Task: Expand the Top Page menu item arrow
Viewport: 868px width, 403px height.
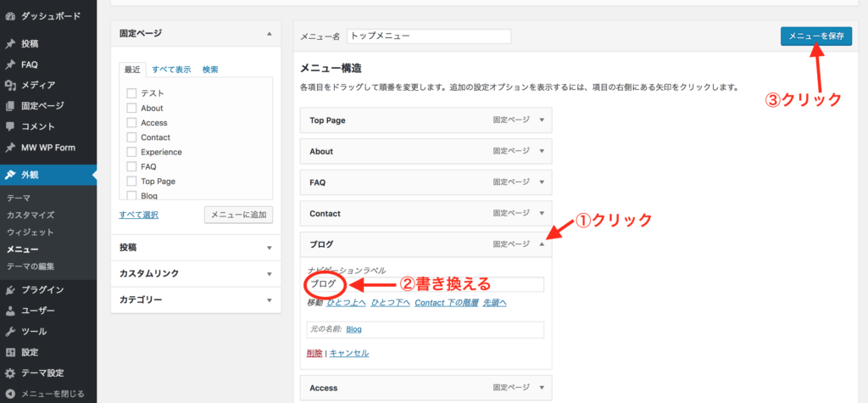Action: pyautogui.click(x=542, y=120)
